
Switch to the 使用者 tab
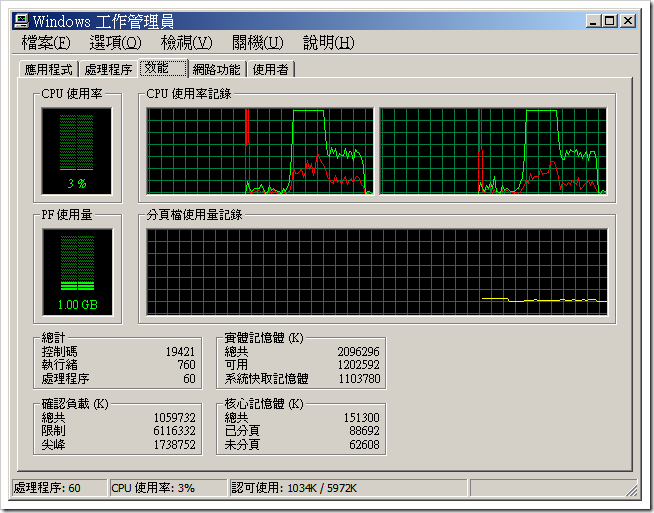click(271, 69)
